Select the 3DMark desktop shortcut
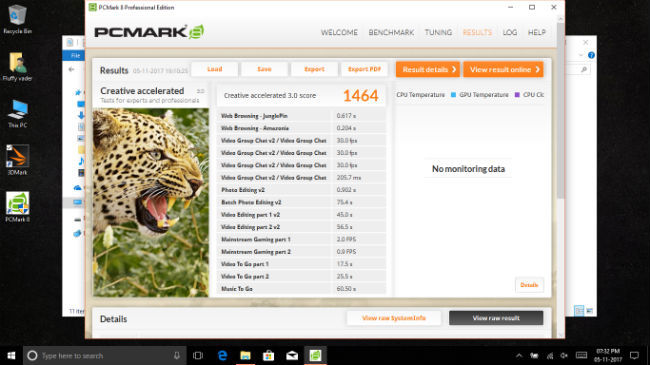650x365 pixels. (17, 160)
